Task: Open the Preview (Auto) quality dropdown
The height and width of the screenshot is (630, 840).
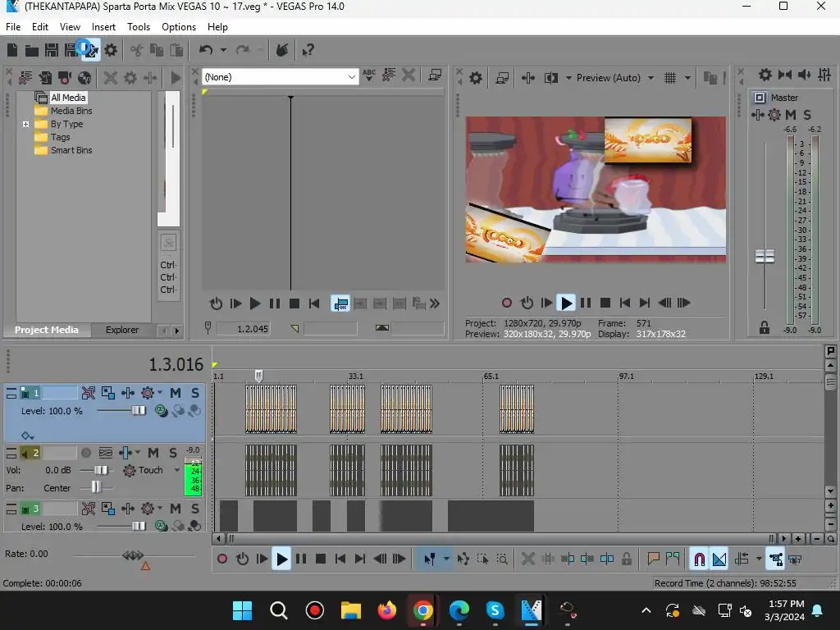Action: 651,78
